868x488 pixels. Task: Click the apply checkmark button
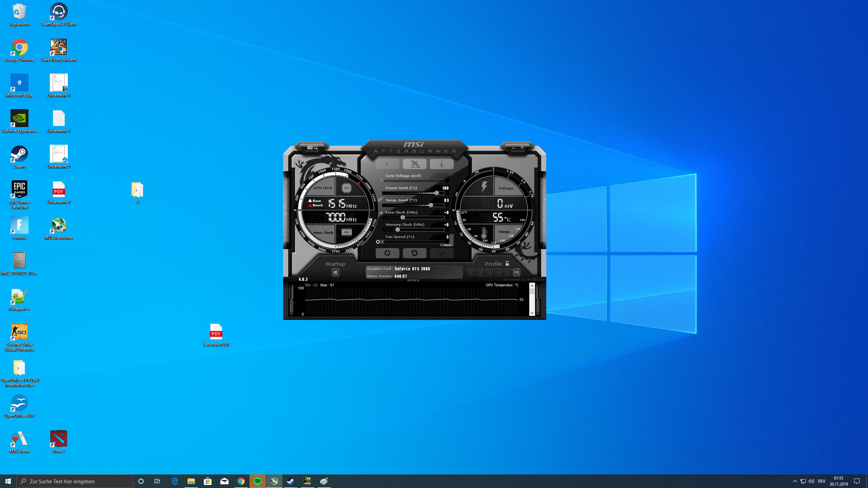441,253
